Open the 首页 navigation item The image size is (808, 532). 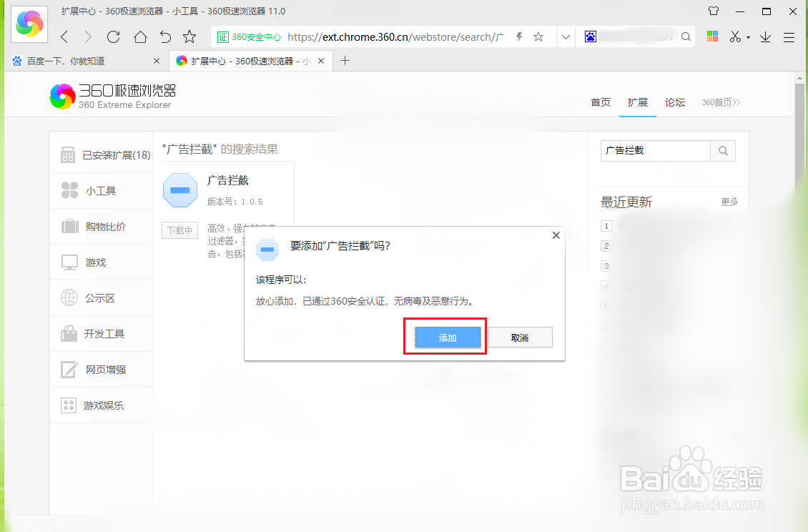(x=601, y=102)
